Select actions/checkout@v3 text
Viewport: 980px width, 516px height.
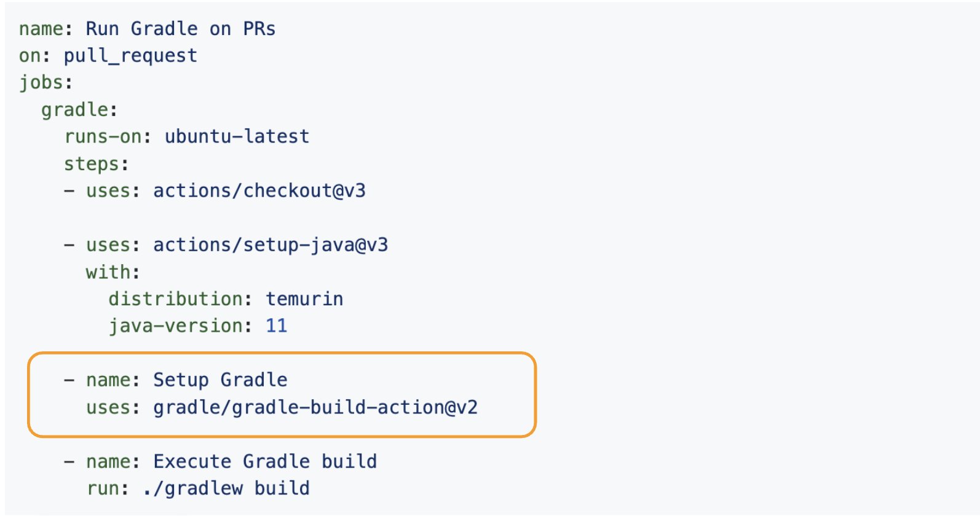[x=259, y=191]
